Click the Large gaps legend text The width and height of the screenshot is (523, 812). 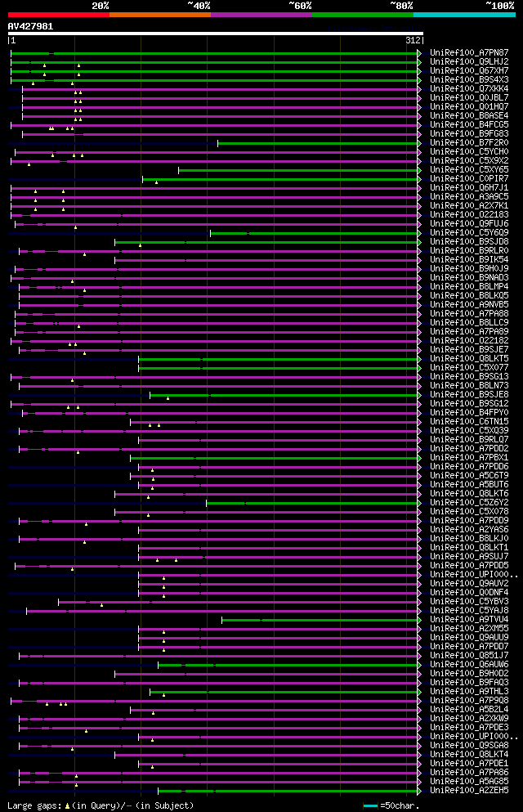(x=101, y=805)
